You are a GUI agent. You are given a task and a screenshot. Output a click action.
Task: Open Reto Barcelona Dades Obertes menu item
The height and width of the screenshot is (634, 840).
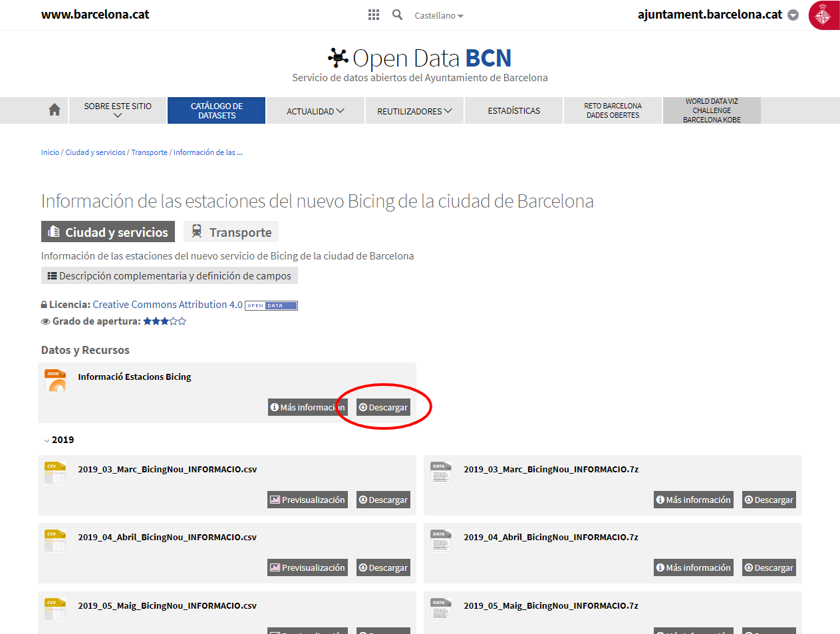tap(613, 110)
